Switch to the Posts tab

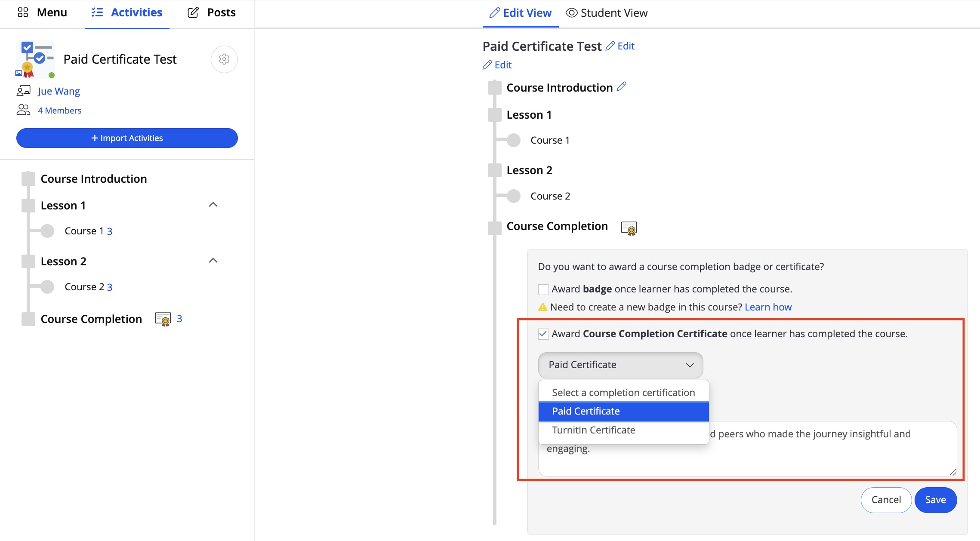click(x=212, y=13)
